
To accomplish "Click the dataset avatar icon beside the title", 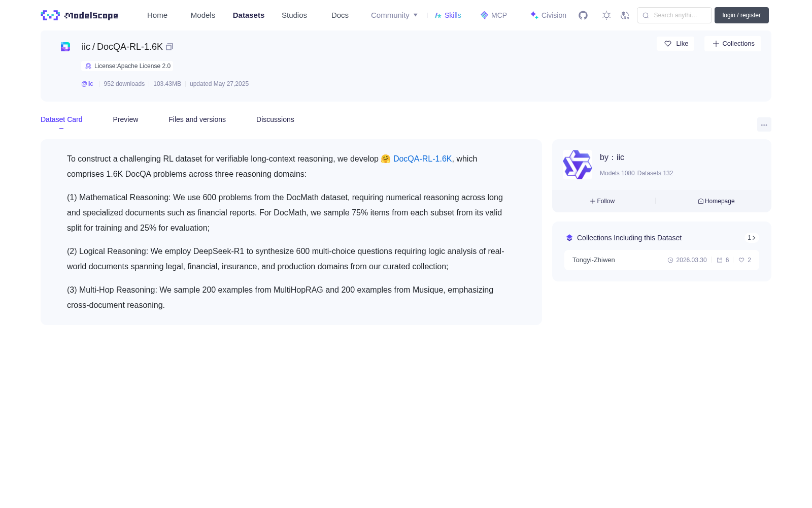I will (x=65, y=47).
